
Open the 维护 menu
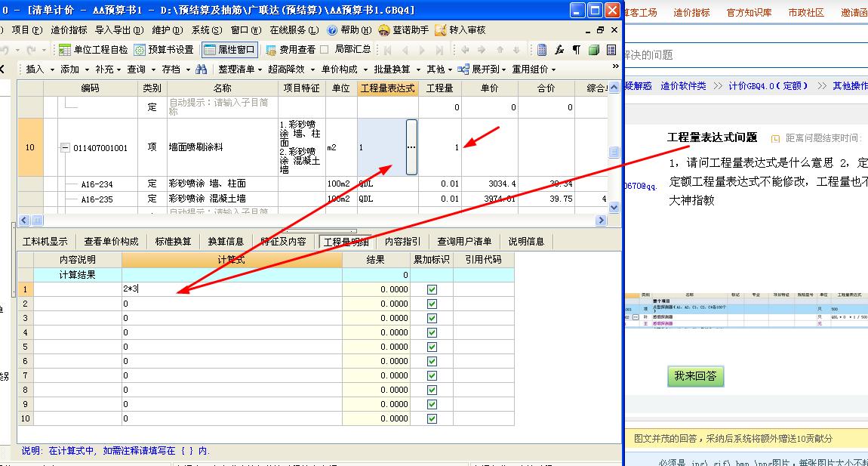167,30
